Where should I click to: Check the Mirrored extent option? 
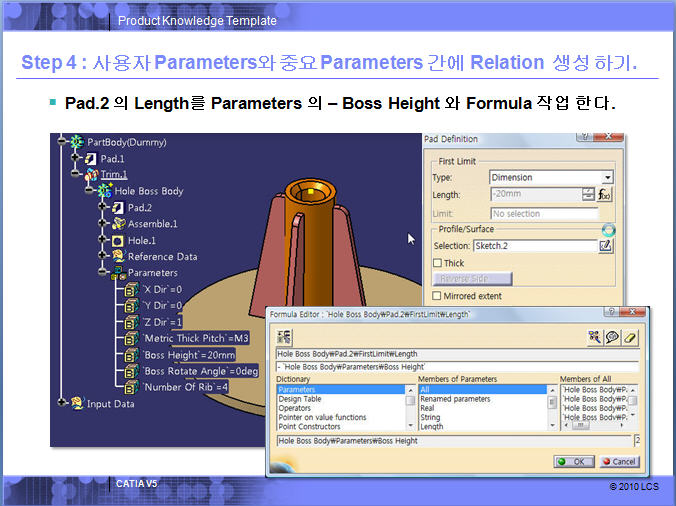click(x=437, y=296)
